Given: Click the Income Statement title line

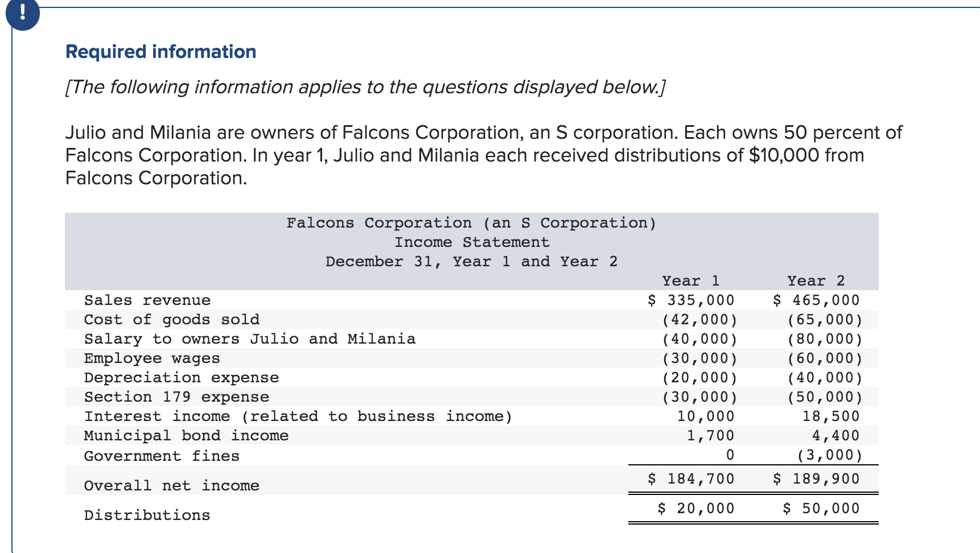Looking at the screenshot, I should pos(472,242).
